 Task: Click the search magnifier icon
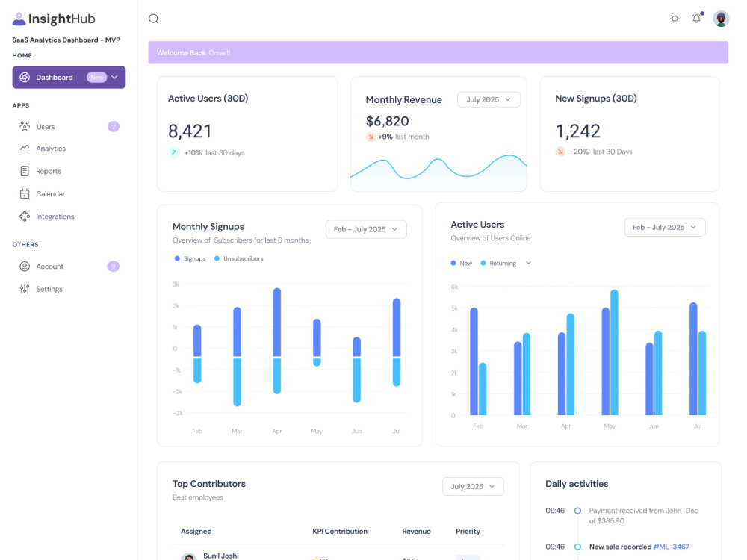153,19
